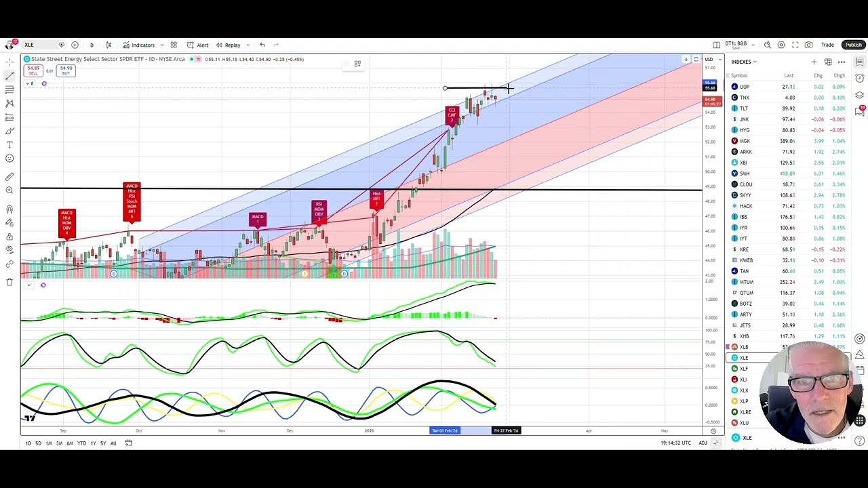Select the zoom in tool
Screen dimensions: 868x488
pos(9,190)
